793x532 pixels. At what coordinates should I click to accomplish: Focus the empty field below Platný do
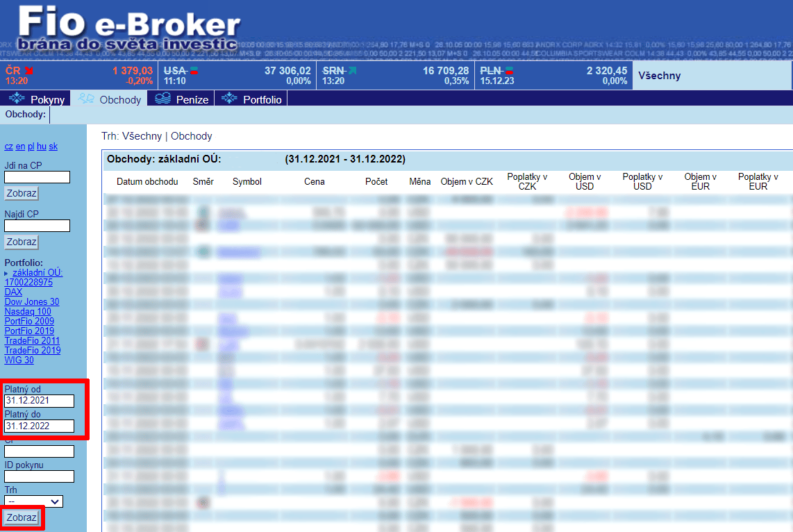[x=39, y=451]
